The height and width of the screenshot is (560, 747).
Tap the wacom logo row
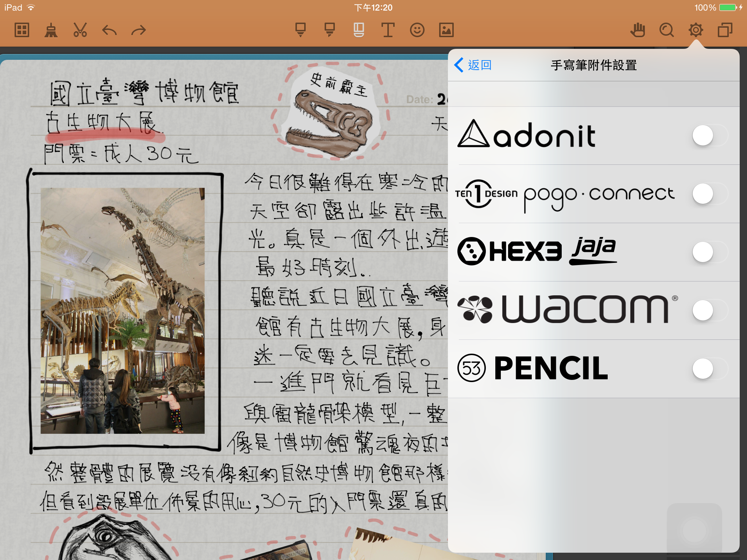[594, 310]
